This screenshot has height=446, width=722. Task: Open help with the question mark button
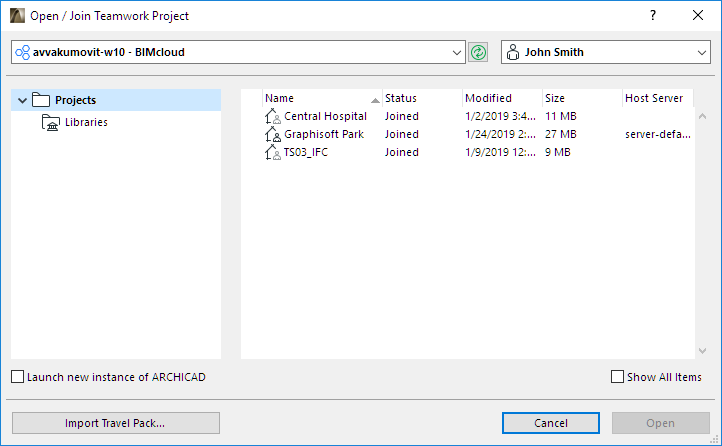click(x=652, y=15)
